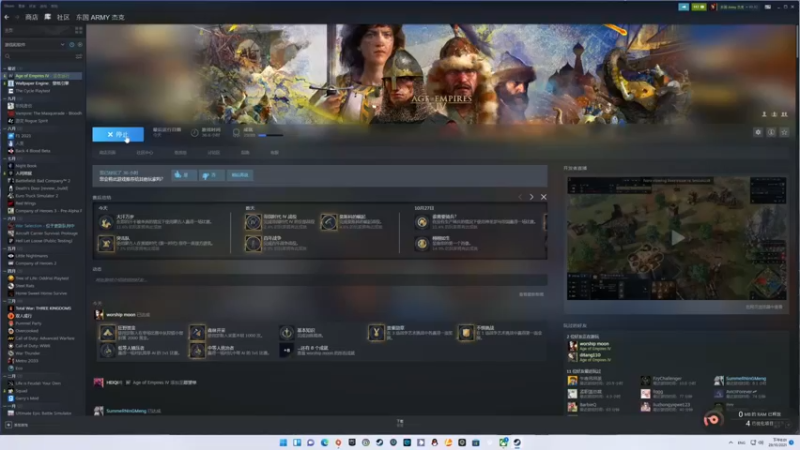
Task: Select Night Book in library list
Action: tap(43, 166)
